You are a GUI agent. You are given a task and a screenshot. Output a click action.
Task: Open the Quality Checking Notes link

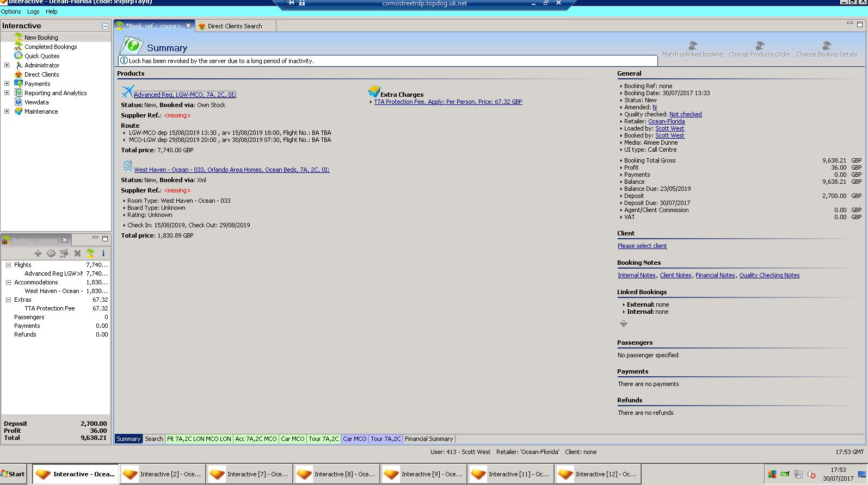click(769, 275)
